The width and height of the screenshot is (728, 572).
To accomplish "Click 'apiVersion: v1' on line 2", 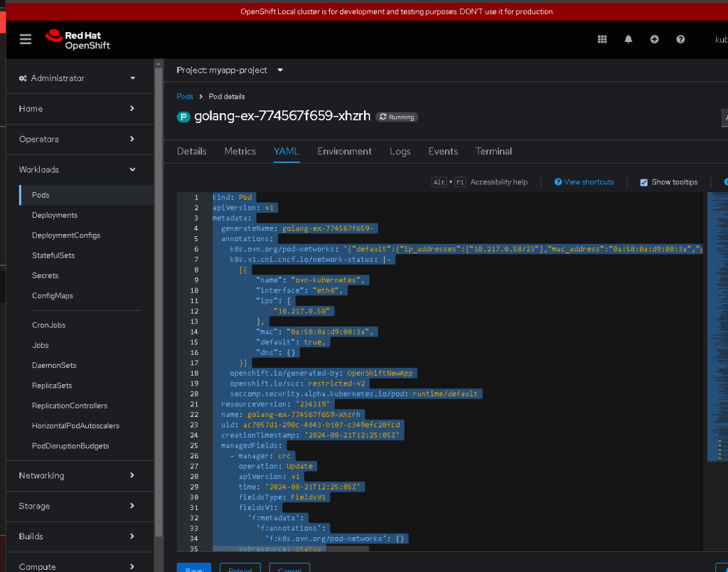I will tap(243, 208).
